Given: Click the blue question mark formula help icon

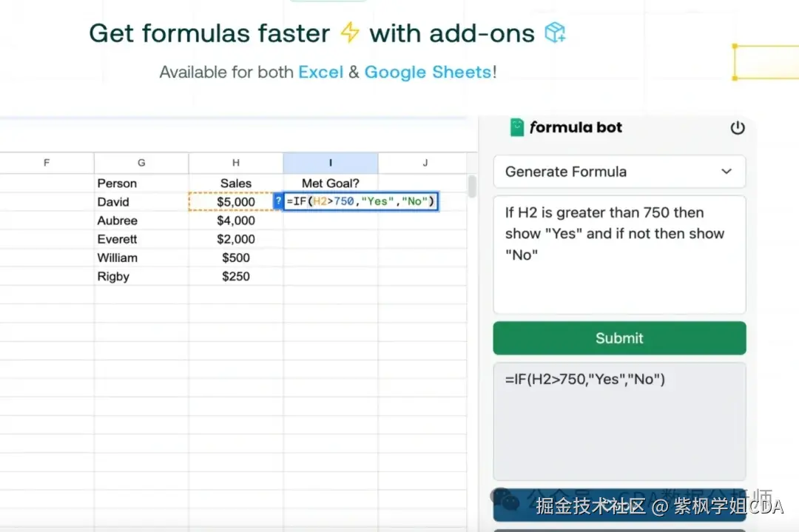Looking at the screenshot, I should [x=278, y=201].
